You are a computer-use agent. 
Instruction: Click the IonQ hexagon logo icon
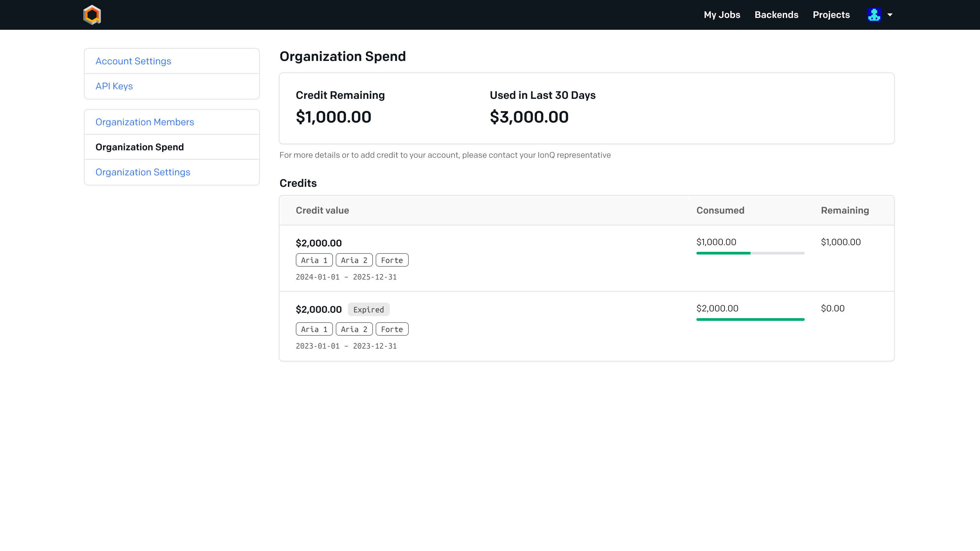[92, 15]
